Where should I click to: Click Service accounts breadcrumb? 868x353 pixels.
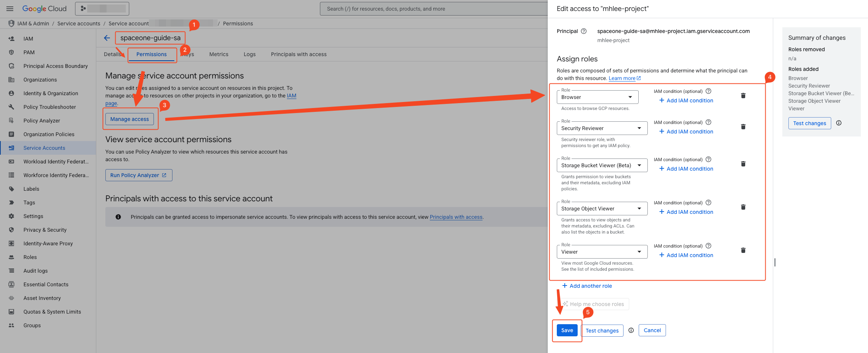tap(79, 24)
